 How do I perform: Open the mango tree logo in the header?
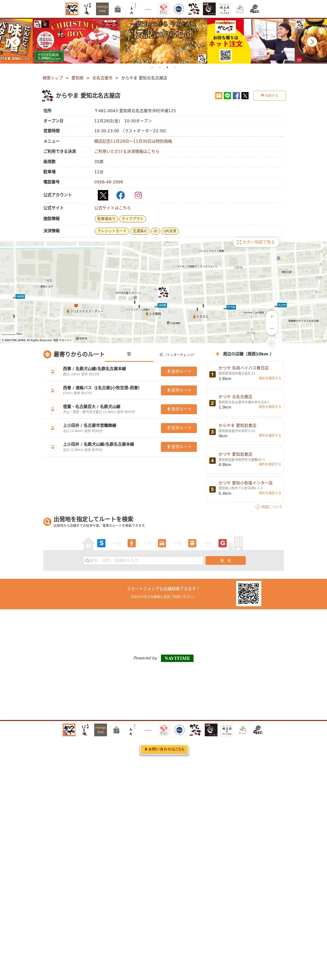(x=102, y=9)
